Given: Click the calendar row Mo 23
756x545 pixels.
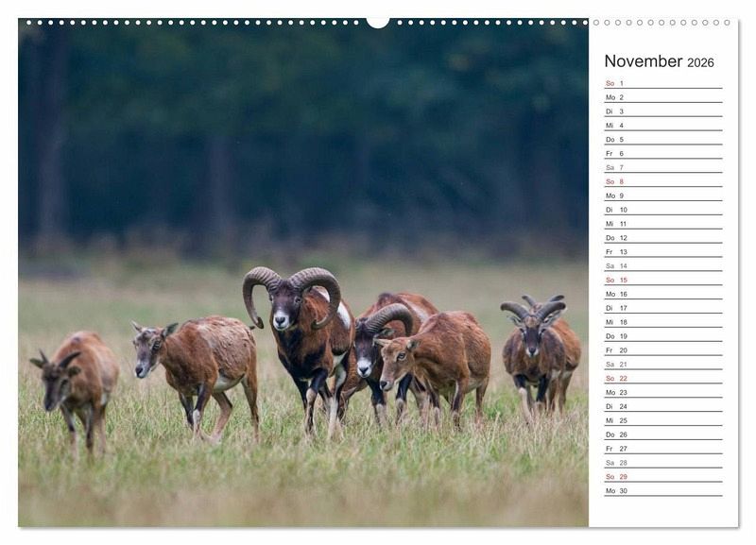Looking at the screenshot, I should pos(663,392).
